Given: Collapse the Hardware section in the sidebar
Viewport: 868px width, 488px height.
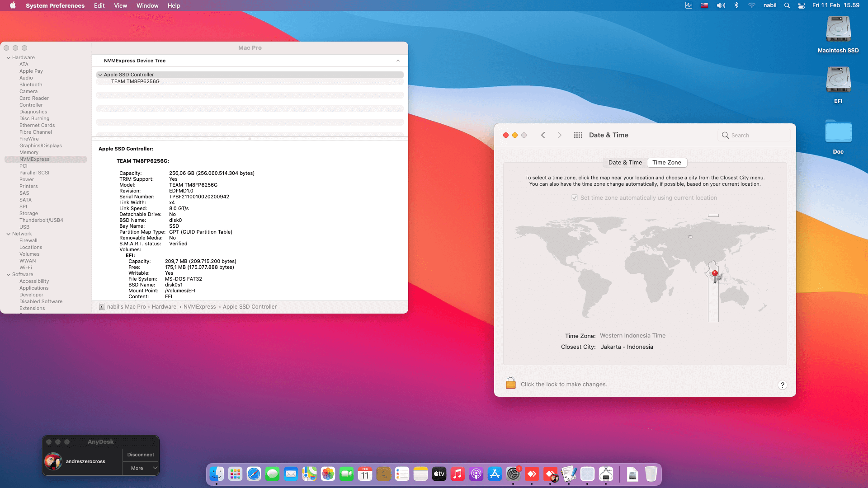Looking at the screenshot, I should pos(9,58).
